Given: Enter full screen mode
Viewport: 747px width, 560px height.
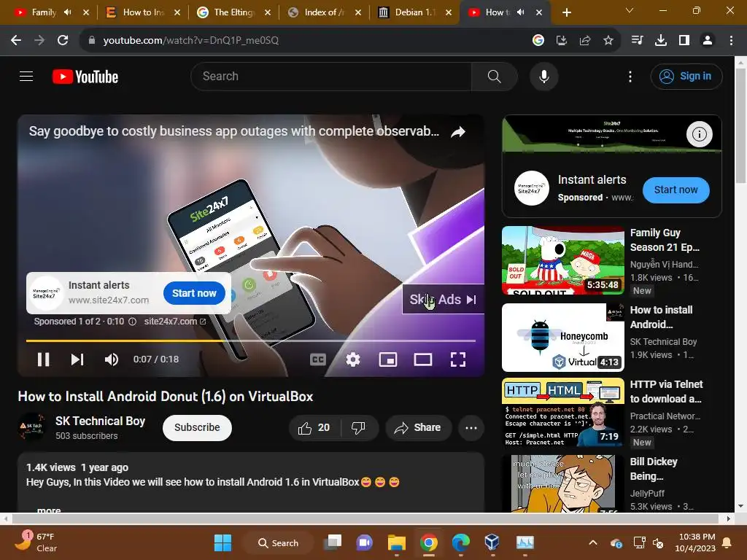Looking at the screenshot, I should (458, 359).
